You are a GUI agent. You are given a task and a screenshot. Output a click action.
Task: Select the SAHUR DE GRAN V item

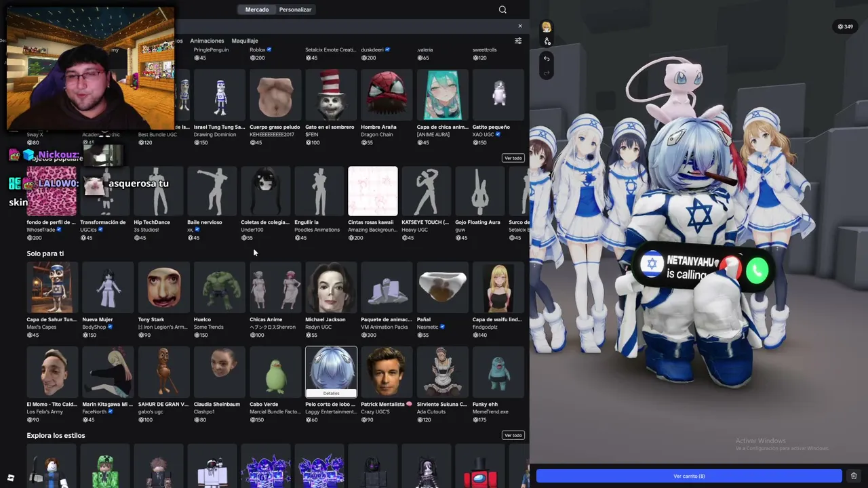click(x=163, y=372)
